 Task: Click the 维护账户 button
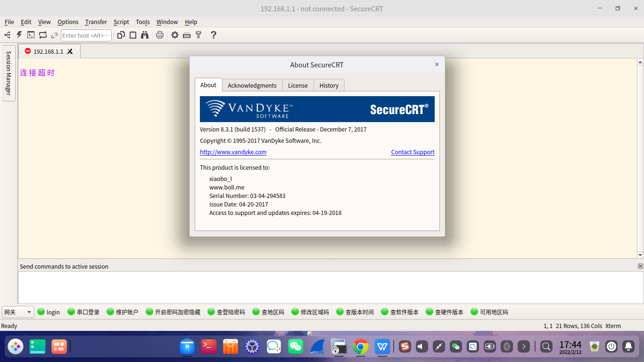tap(123, 312)
